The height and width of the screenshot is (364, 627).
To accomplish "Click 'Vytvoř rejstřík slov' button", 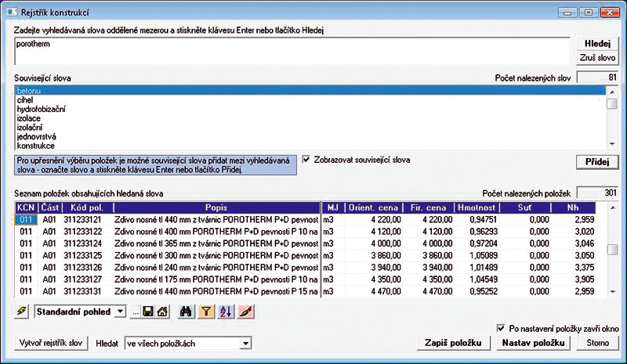I will point(51,343).
